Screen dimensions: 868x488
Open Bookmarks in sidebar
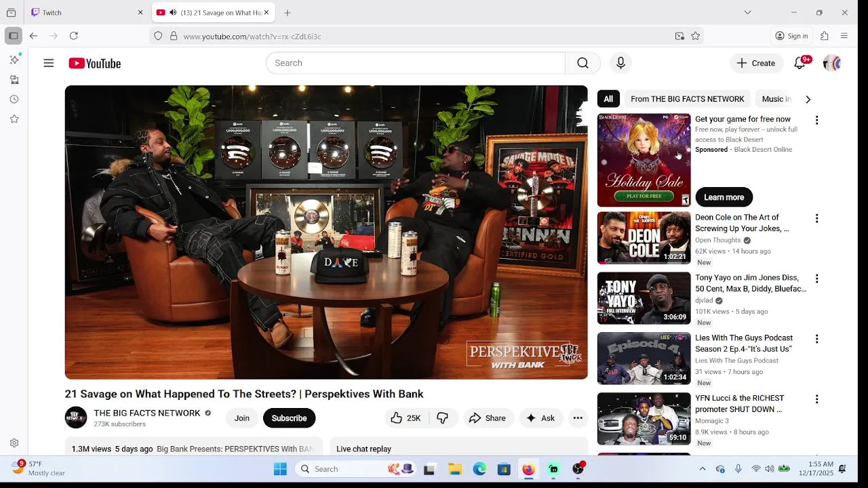pos(14,119)
